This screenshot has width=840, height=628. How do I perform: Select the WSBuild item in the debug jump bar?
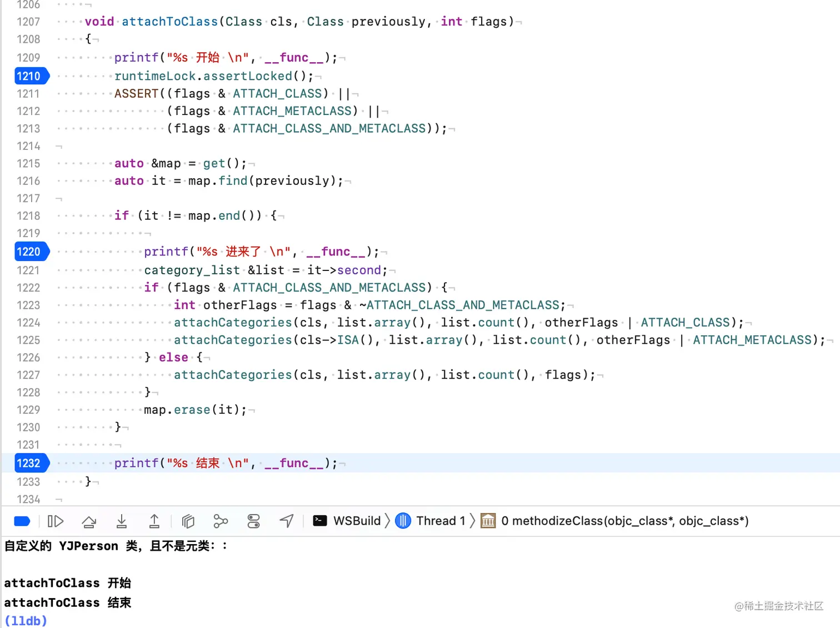[356, 521]
